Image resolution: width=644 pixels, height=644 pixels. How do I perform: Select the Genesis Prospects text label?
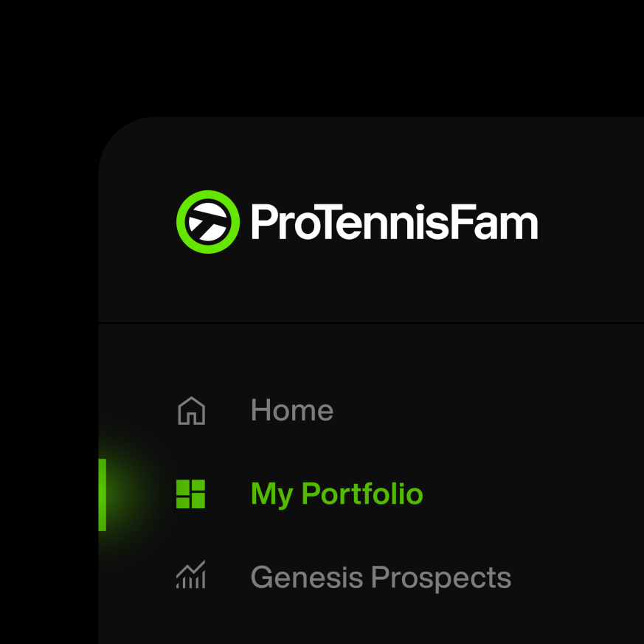coord(380,577)
